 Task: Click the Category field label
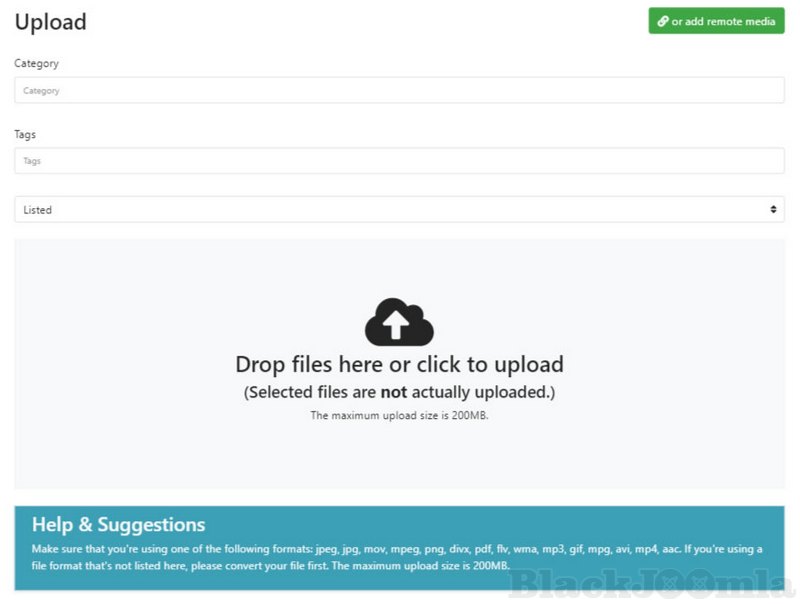pos(36,64)
